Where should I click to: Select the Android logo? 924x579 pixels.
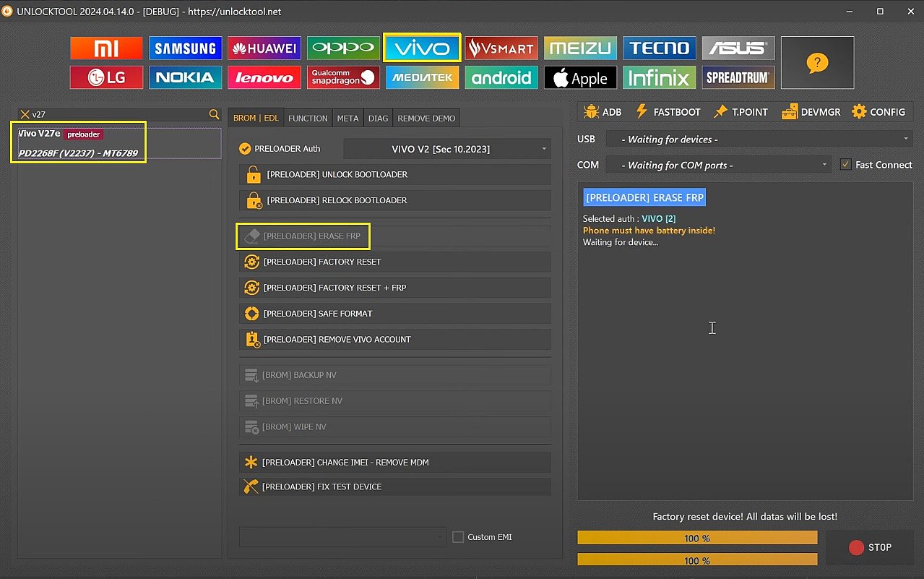pos(501,77)
